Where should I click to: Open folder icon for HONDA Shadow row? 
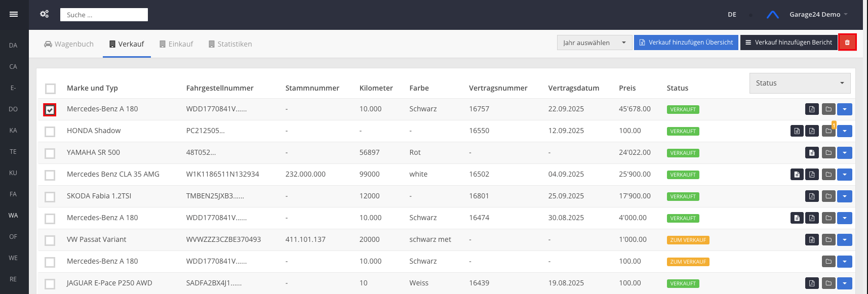(828, 131)
